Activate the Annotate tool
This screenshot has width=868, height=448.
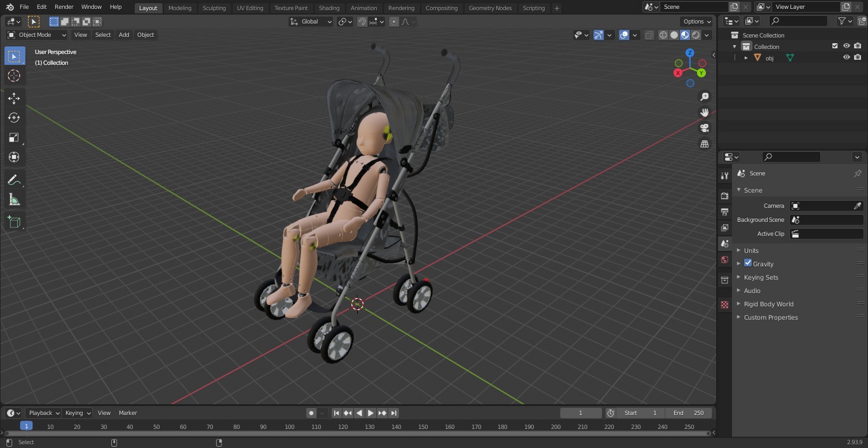pos(14,180)
